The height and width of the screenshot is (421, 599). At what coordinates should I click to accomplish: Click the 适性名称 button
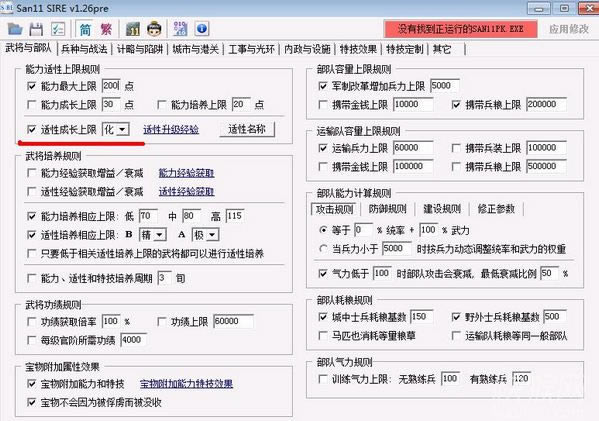pos(247,130)
